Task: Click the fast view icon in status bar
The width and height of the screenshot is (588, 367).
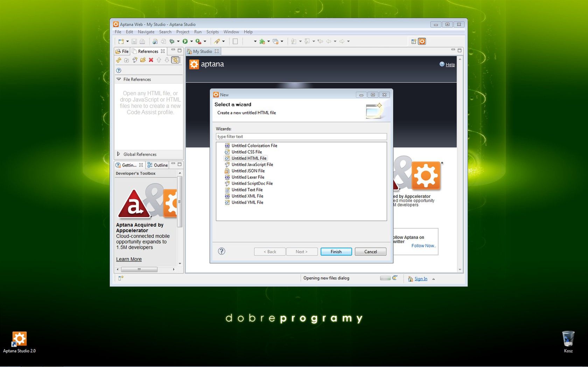Action: click(121, 278)
